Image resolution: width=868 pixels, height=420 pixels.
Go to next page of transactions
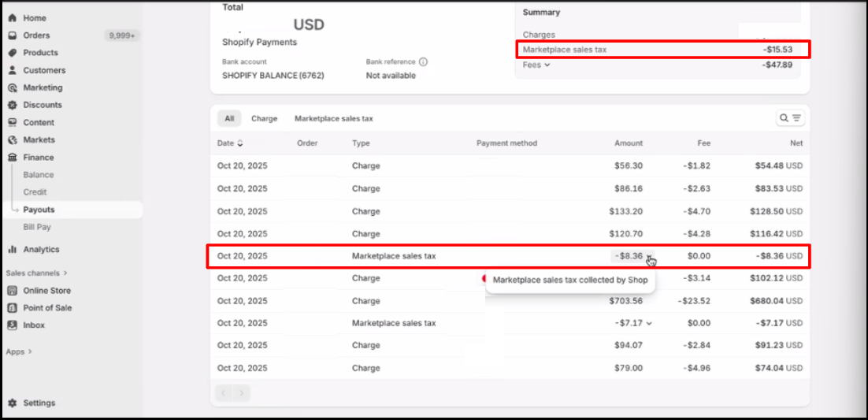pyautogui.click(x=242, y=392)
